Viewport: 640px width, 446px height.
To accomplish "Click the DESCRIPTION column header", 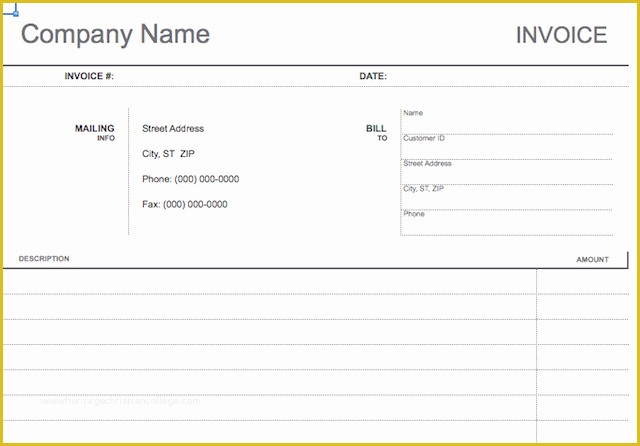I will pos(44,259).
